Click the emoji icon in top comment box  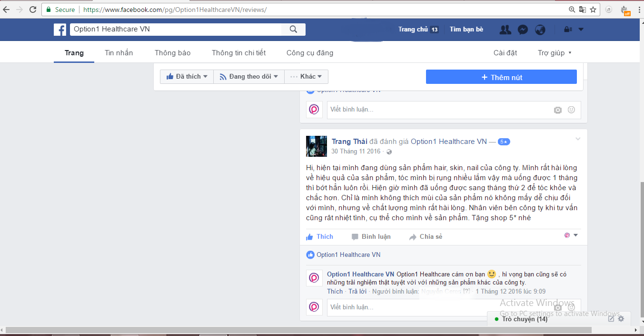pos(571,110)
